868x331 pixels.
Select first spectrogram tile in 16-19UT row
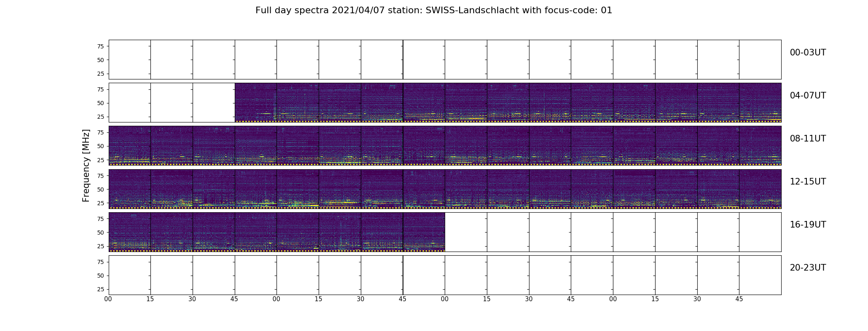(130, 232)
